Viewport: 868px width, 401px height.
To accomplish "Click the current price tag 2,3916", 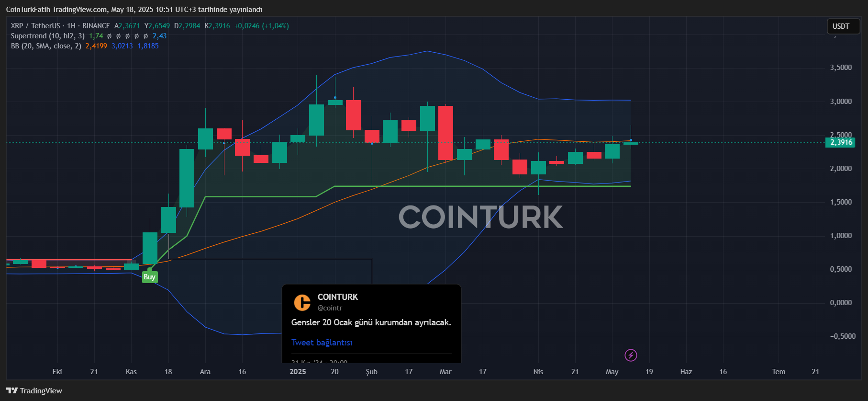I will click(x=840, y=142).
